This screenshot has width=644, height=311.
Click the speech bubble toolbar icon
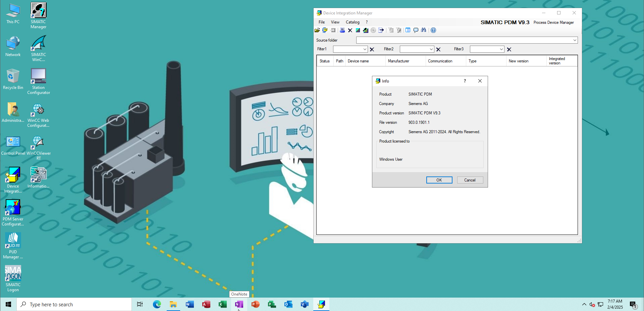point(416,30)
